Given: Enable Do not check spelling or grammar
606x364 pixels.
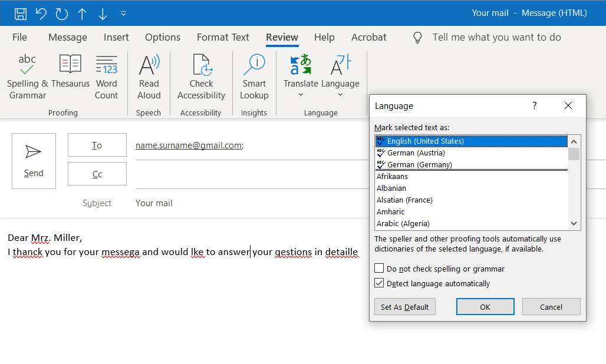Looking at the screenshot, I should 378,268.
